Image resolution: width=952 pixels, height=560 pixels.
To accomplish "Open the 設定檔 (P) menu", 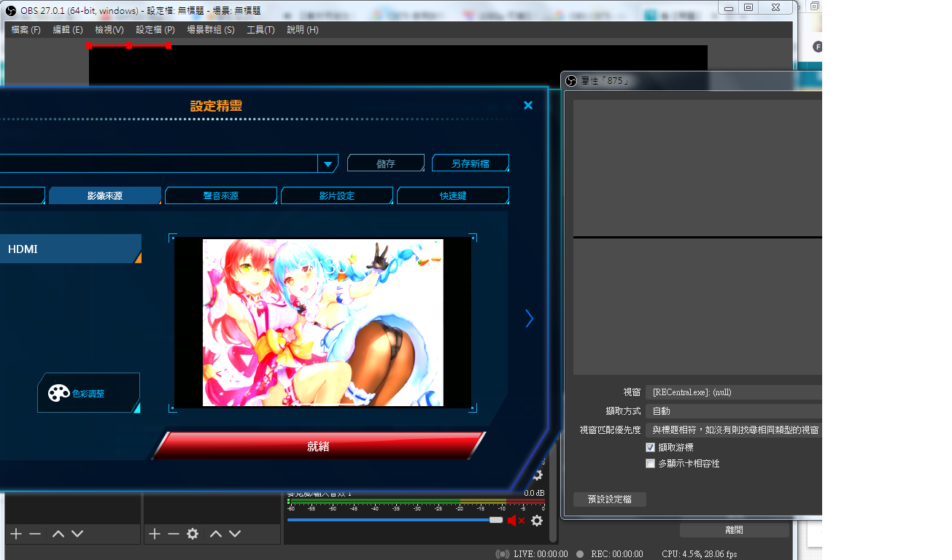I will (155, 30).
